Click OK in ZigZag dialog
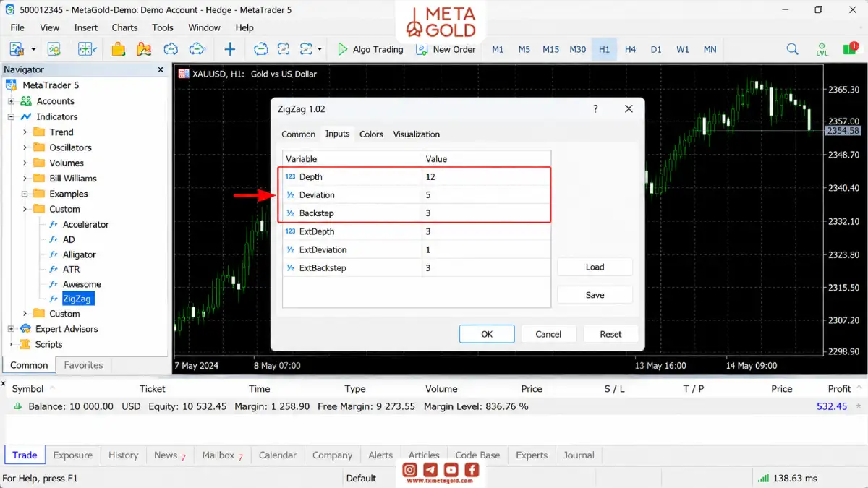 point(487,334)
